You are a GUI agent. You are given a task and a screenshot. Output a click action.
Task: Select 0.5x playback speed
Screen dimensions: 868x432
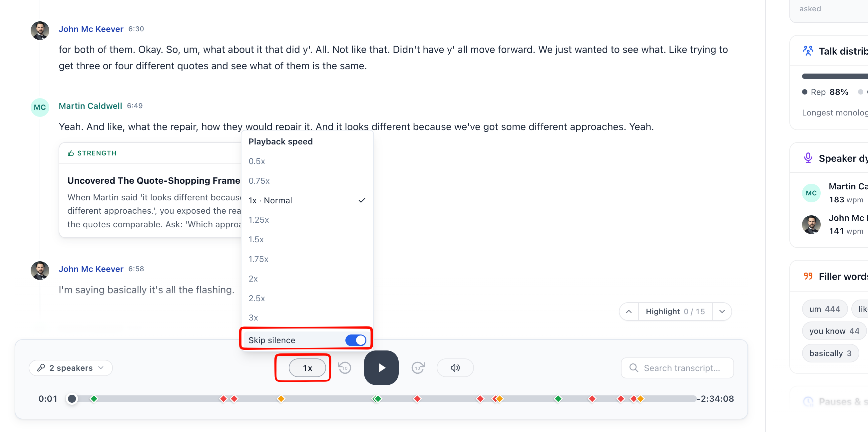click(307, 161)
